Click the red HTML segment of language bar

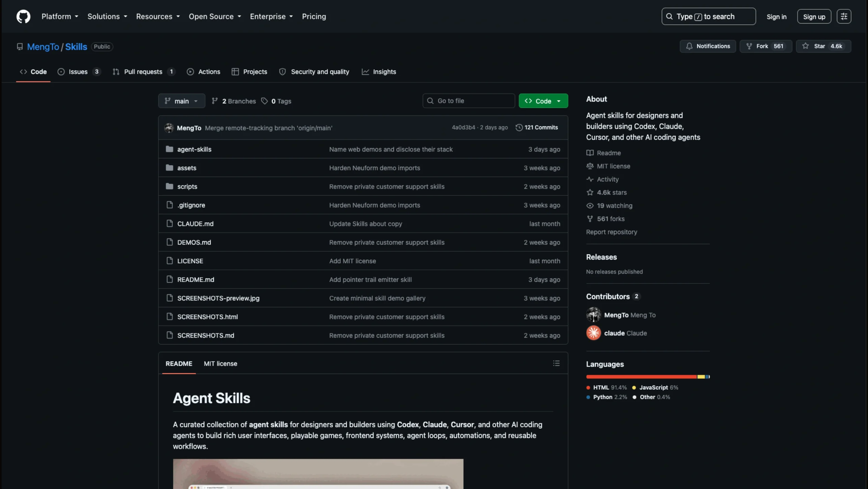[642, 377]
